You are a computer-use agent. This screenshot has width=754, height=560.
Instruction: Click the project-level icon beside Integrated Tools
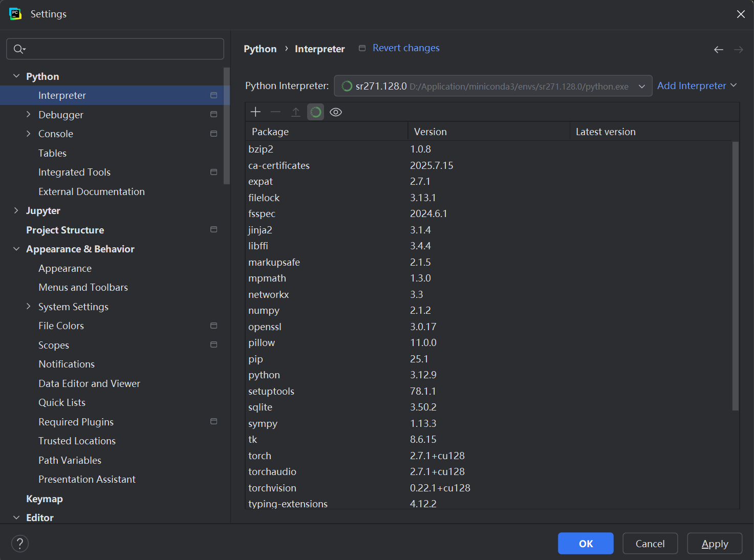[x=213, y=172]
